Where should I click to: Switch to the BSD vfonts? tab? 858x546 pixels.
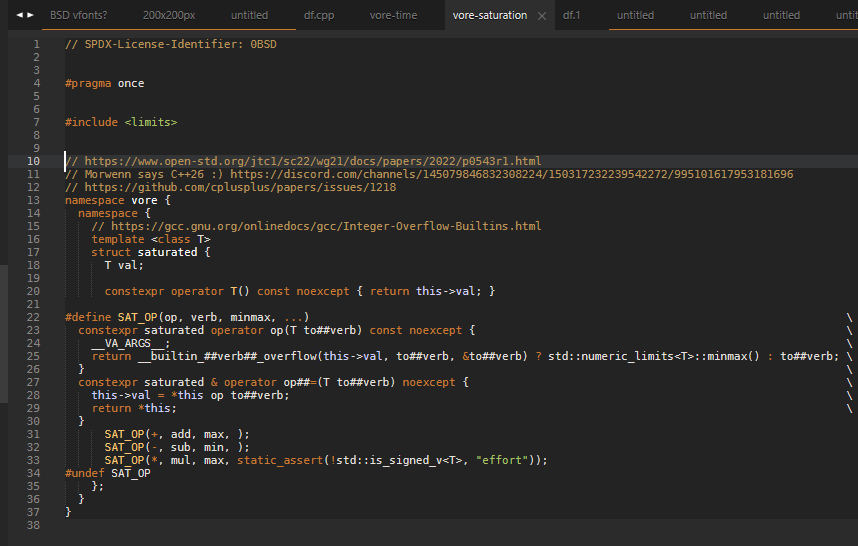(79, 16)
